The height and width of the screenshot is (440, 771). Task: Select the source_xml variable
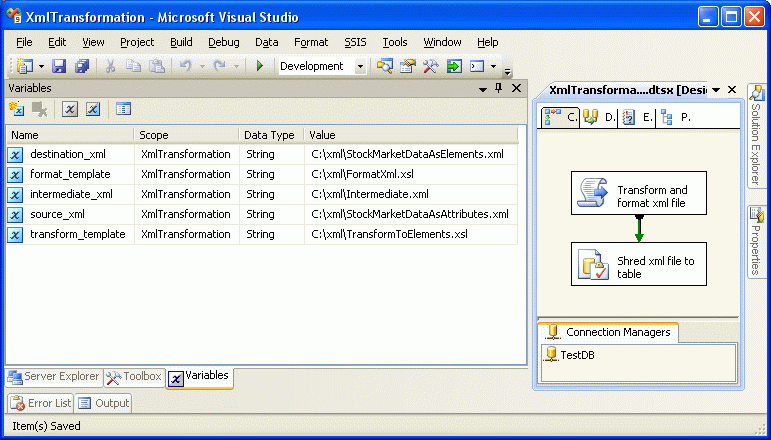(58, 214)
